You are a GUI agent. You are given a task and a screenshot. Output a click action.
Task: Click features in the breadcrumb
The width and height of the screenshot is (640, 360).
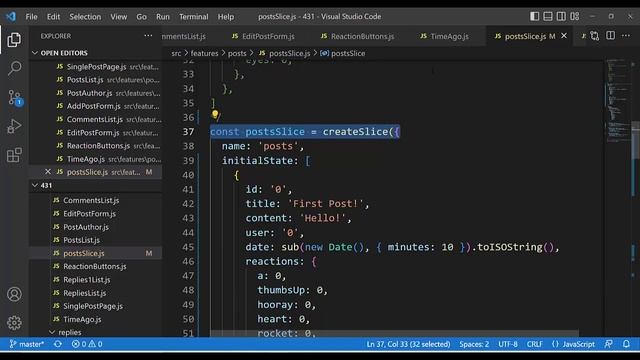coord(204,53)
